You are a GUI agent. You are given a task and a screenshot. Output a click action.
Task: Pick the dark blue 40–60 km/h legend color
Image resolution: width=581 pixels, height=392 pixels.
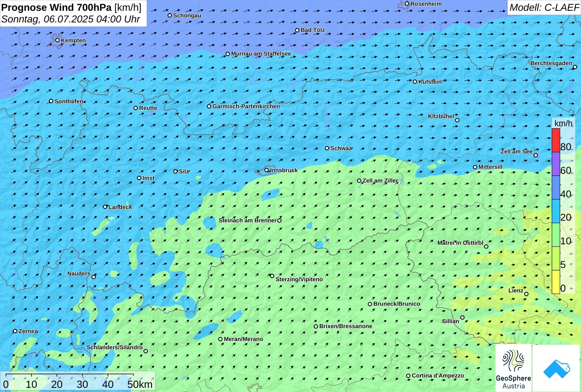556,188
